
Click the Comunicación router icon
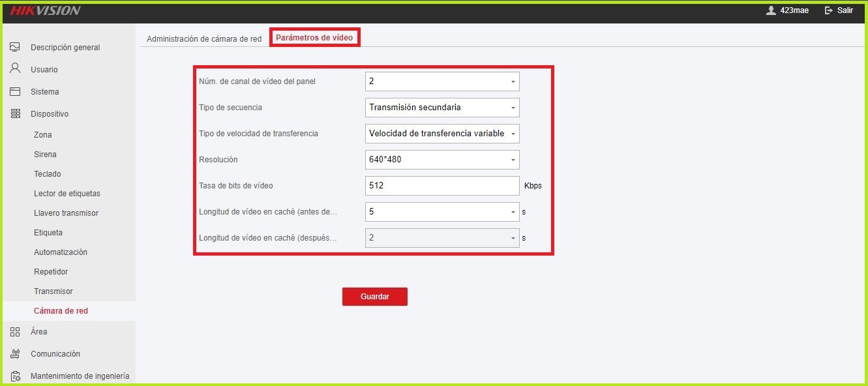[15, 353]
